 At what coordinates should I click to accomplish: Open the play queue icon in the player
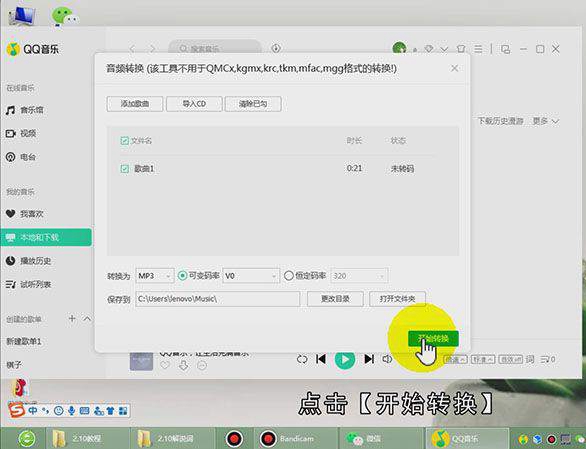coord(548,359)
